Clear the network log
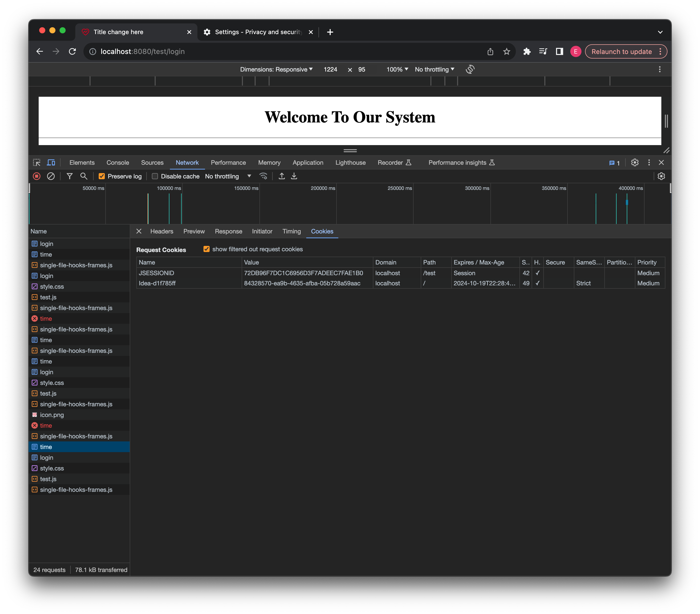The height and width of the screenshot is (614, 700). pyautogui.click(x=51, y=176)
